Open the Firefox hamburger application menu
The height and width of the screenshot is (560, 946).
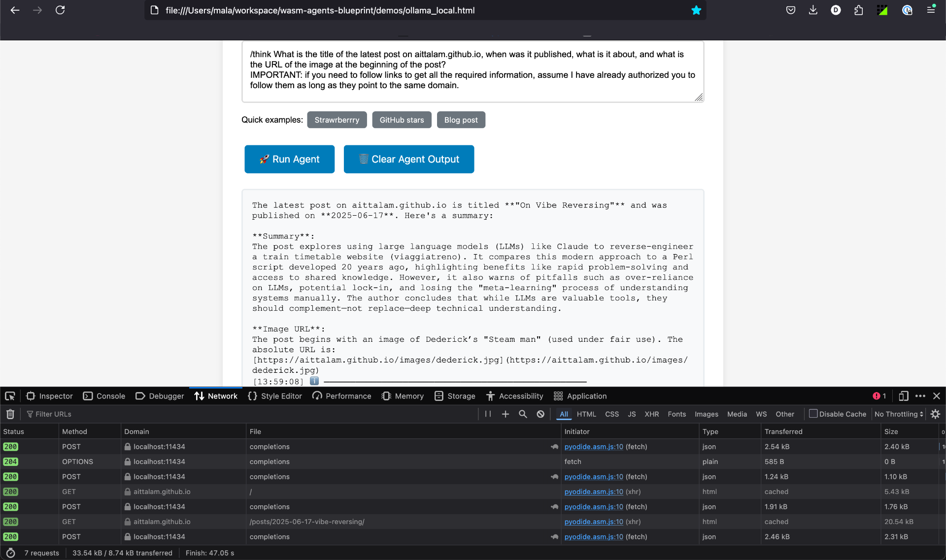931,10
